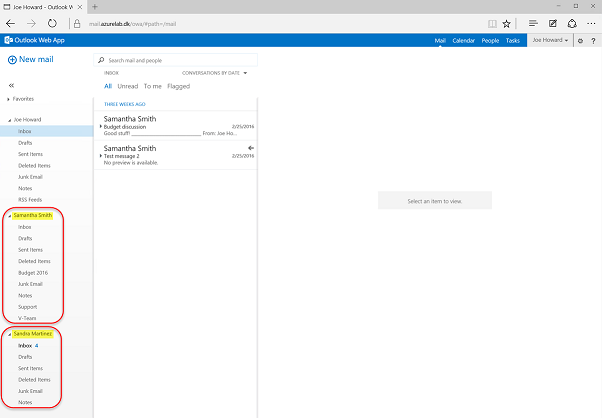Click the Three Weeks Ago group header

[124, 104]
